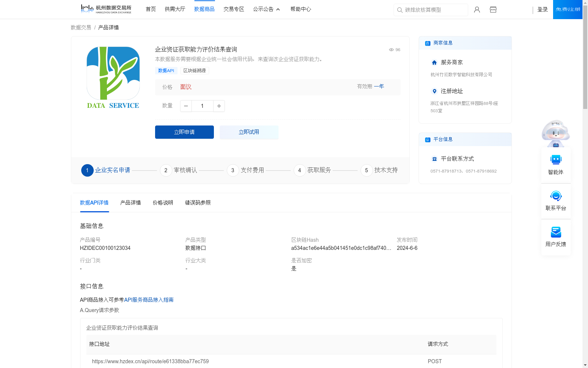Click step 5 技术支持
The image size is (588, 368).
click(379, 170)
